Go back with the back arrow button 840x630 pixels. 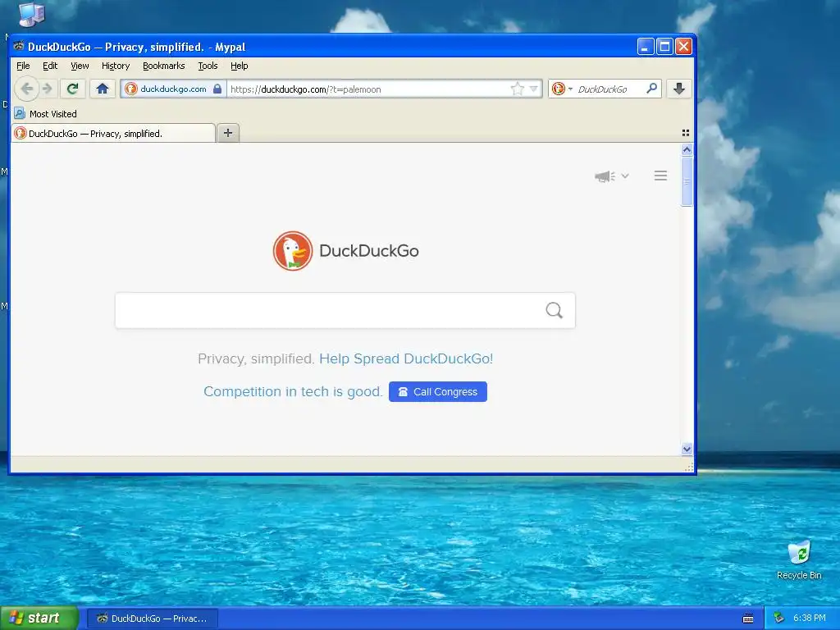click(x=26, y=89)
